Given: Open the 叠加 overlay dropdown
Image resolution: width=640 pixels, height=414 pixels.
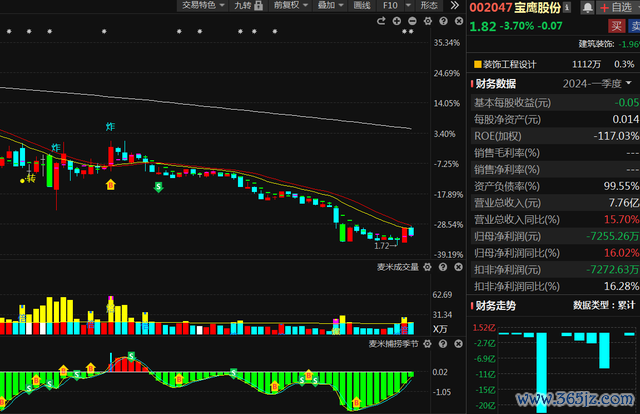Looking at the screenshot, I should point(330,5).
